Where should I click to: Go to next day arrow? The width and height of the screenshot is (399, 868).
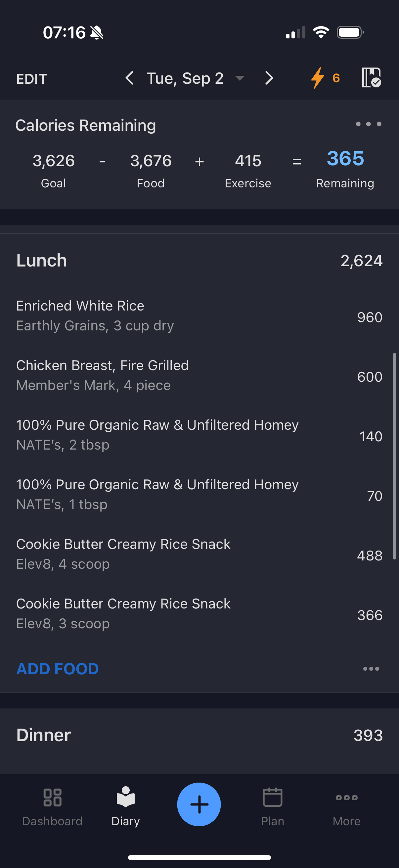point(269,78)
